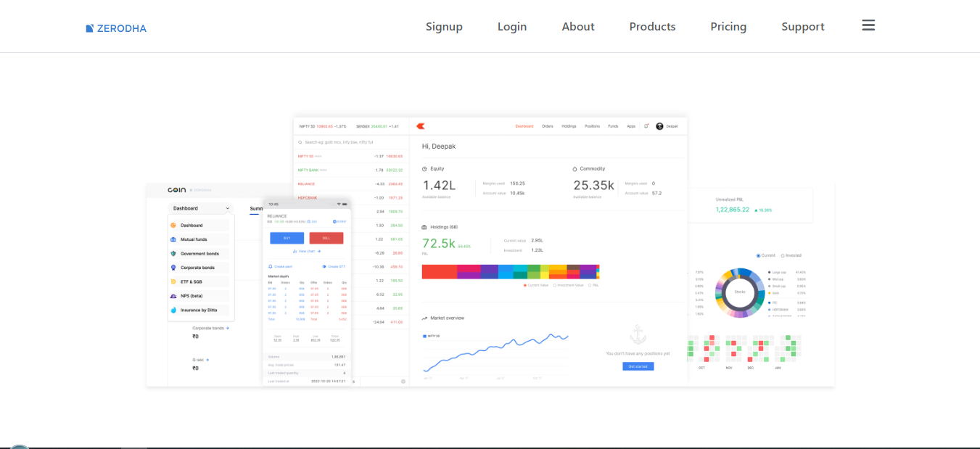Switch to the Holdings tab in Kite
This screenshot has height=449, width=980.
coord(569,126)
